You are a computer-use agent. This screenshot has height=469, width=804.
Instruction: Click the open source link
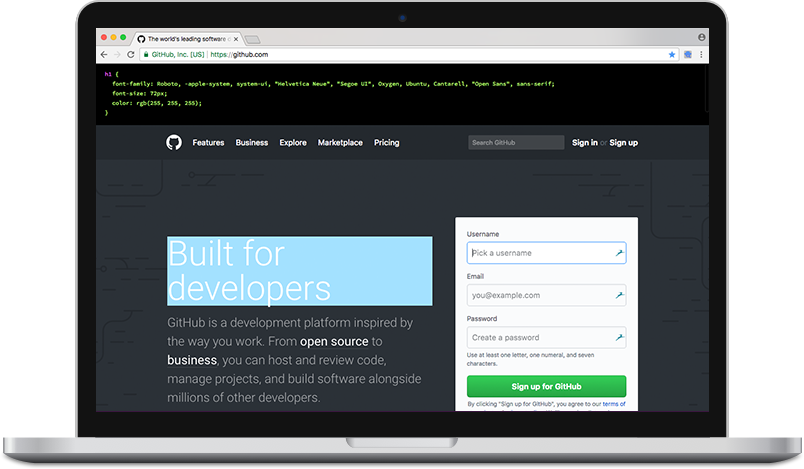(x=334, y=341)
